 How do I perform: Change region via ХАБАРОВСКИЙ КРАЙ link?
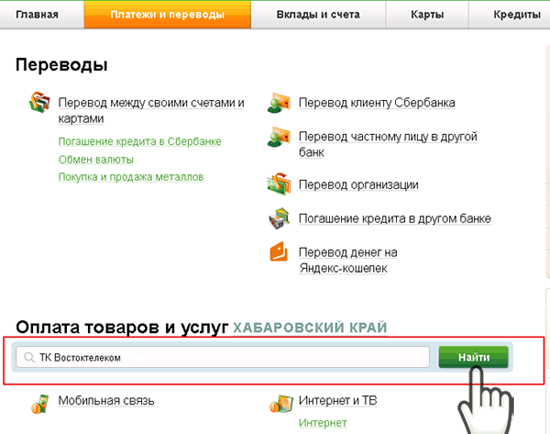click(x=310, y=327)
